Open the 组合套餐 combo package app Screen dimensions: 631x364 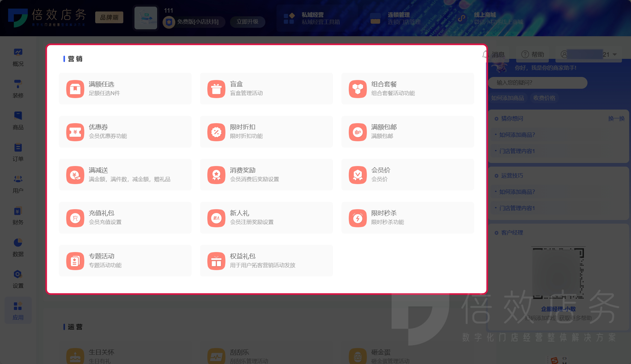click(x=407, y=88)
